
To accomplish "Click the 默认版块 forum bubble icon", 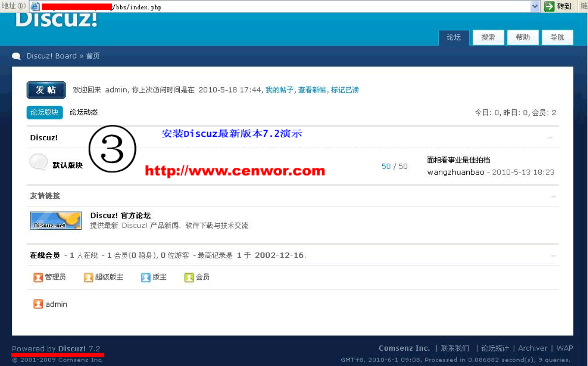I will pos(38,162).
